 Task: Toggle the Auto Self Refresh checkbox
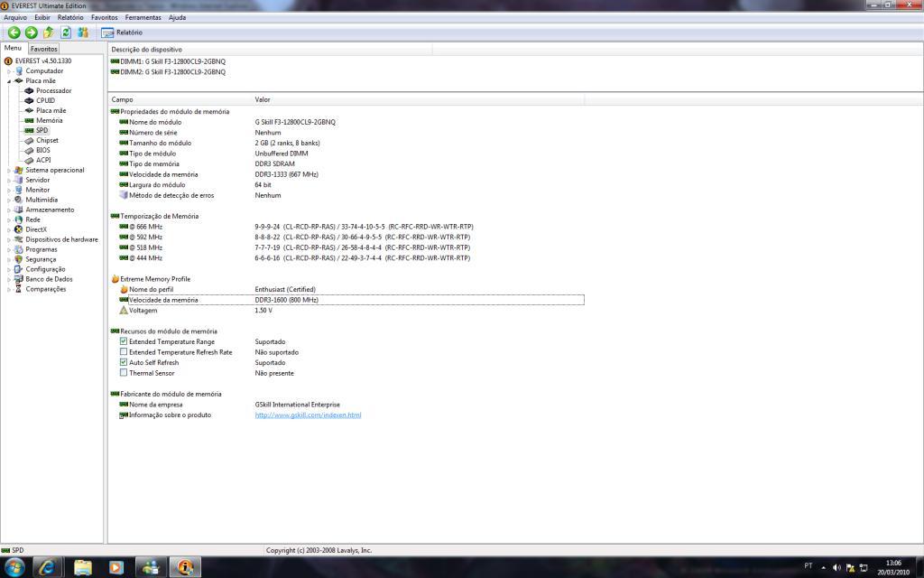tap(123, 362)
